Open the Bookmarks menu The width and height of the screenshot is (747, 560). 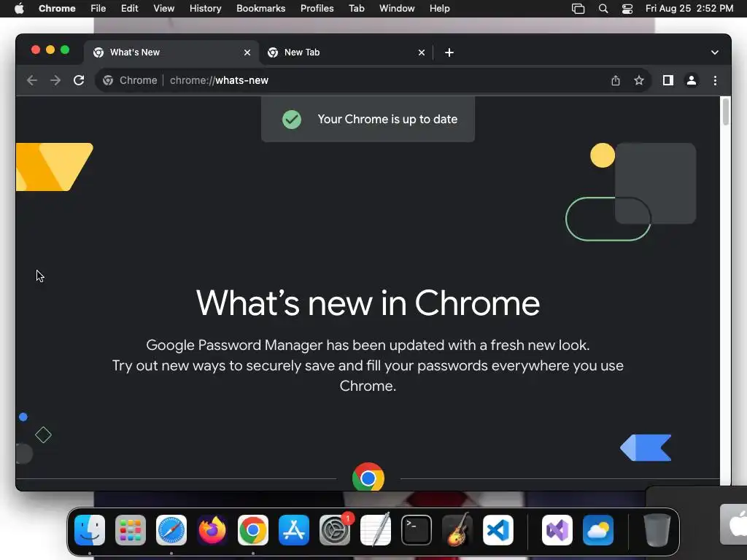(260, 9)
